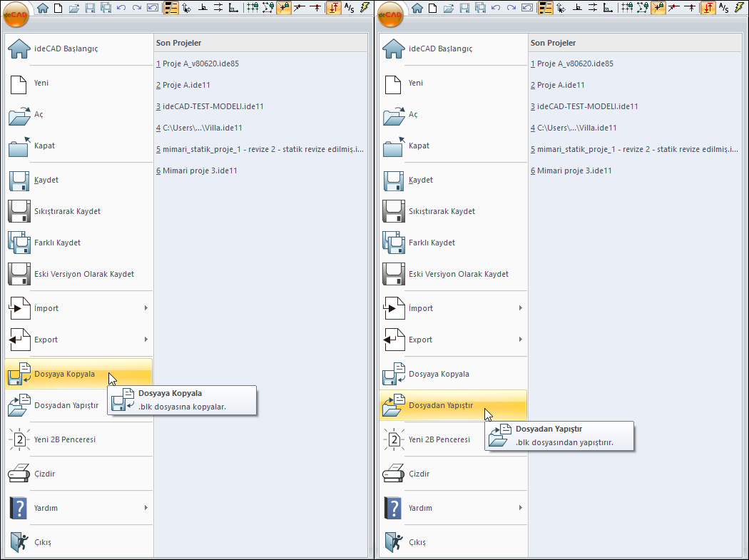This screenshot has height=560, width=749.
Task: Click perpendicular mode icon in left toolbar
Action: coord(203,8)
